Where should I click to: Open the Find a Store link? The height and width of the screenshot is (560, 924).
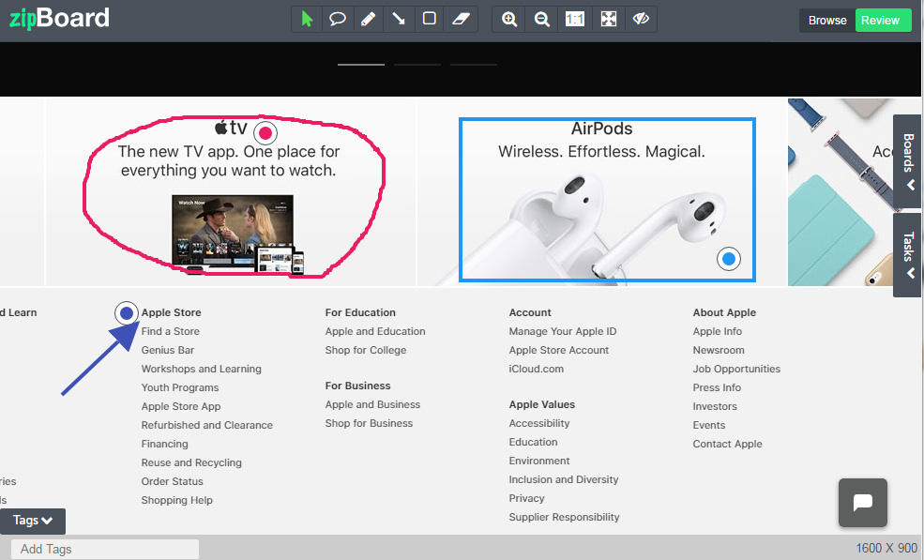[171, 331]
